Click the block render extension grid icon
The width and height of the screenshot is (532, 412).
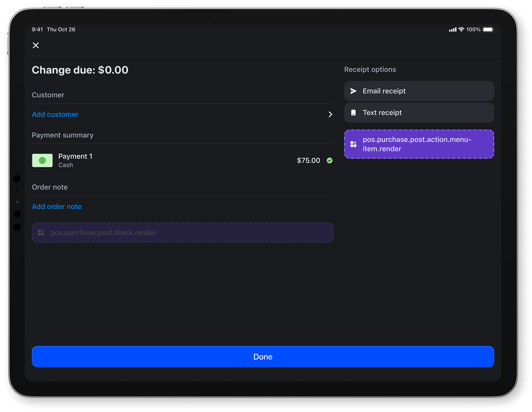(x=41, y=233)
